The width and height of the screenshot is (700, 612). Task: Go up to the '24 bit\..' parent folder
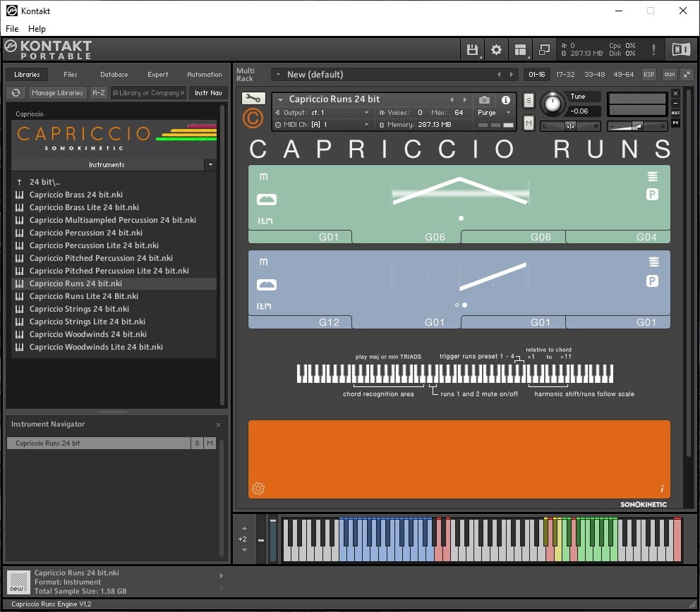coord(44,182)
